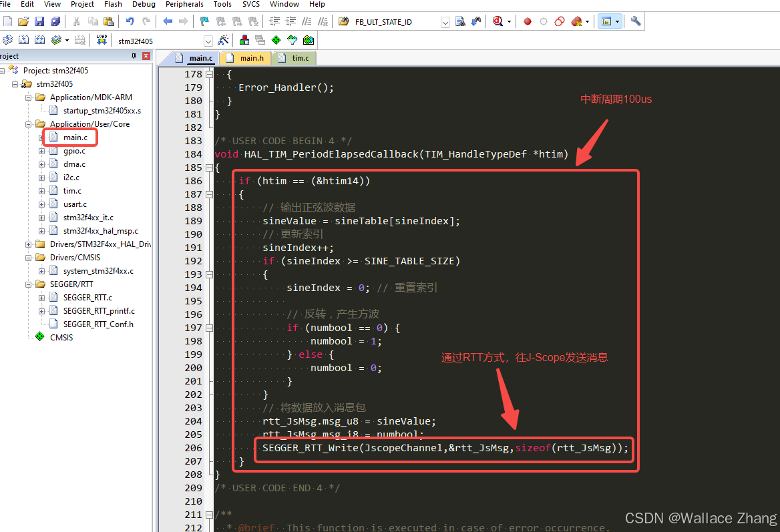
Task: Save the current file
Action: click(x=39, y=21)
